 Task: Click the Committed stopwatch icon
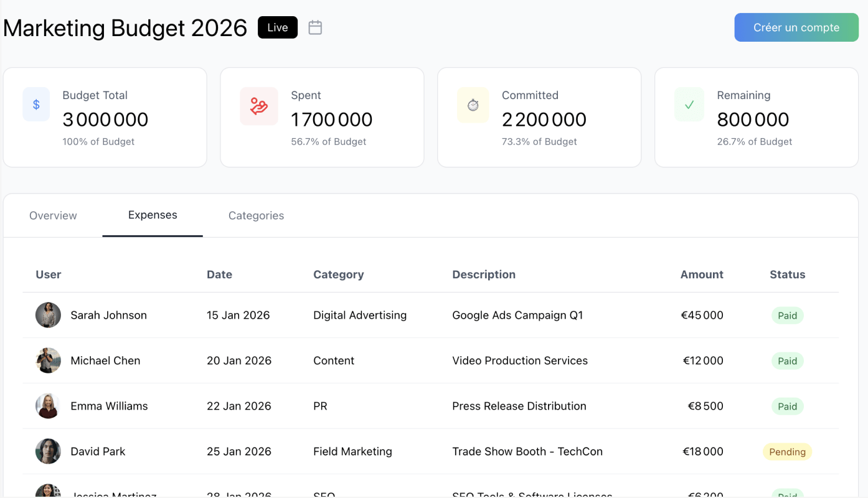473,105
